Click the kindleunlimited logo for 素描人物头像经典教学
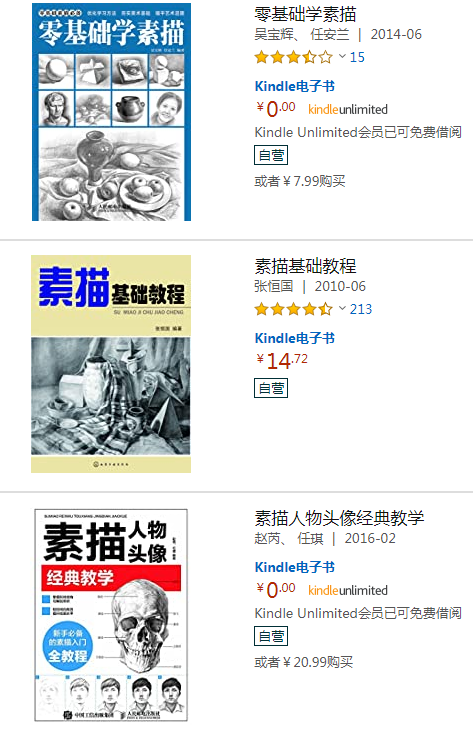The width and height of the screenshot is (473, 737). tap(348, 590)
